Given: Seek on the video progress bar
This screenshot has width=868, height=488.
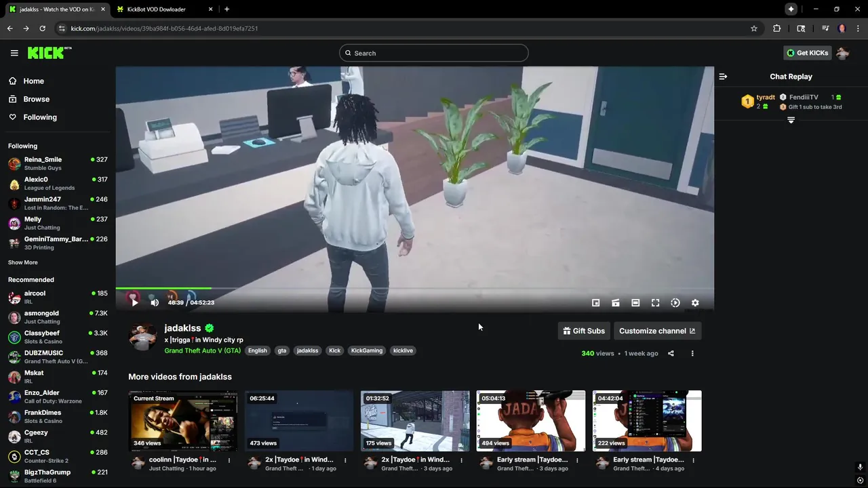Looking at the screenshot, I should point(414,289).
